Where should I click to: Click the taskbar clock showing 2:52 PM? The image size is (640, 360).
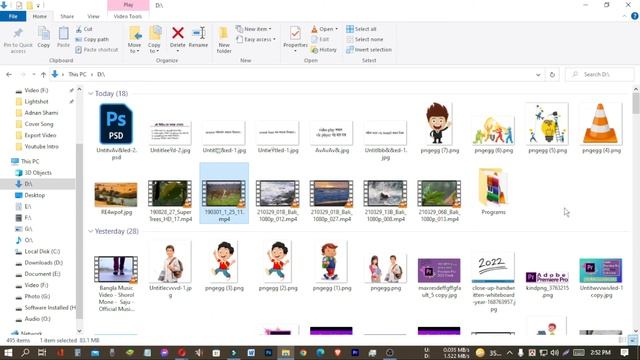click(x=600, y=353)
